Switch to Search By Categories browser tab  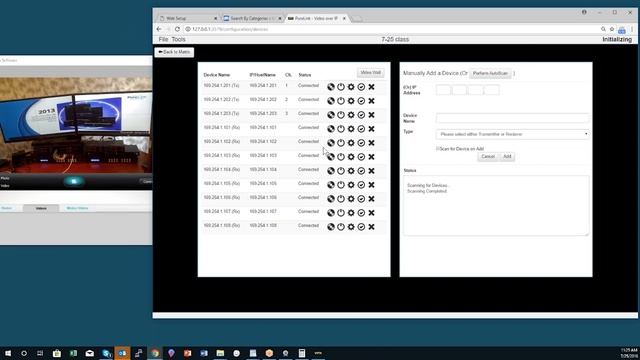(x=251, y=18)
